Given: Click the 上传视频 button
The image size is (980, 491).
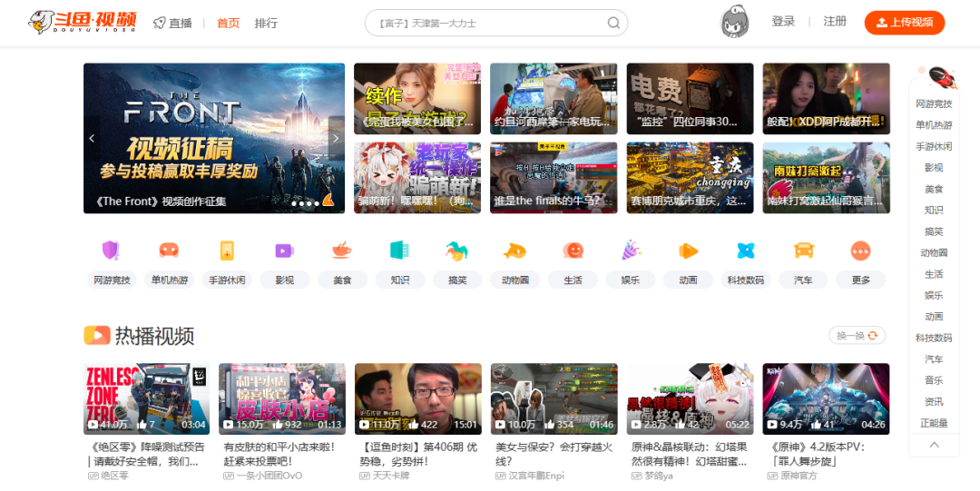Looking at the screenshot, I should pyautogui.click(x=905, y=23).
